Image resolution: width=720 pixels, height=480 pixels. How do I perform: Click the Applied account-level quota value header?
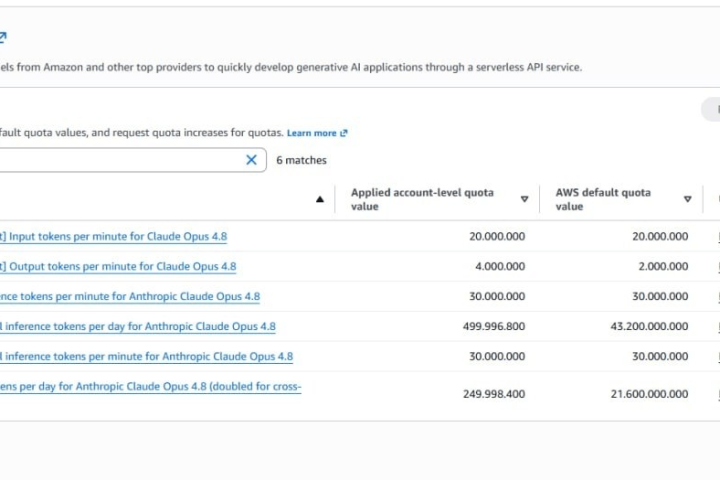[x=422, y=199]
